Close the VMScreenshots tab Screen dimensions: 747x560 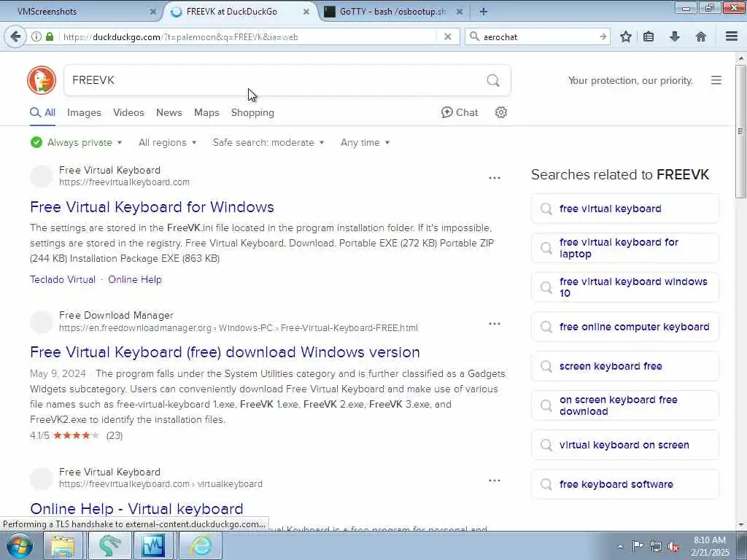[153, 12]
